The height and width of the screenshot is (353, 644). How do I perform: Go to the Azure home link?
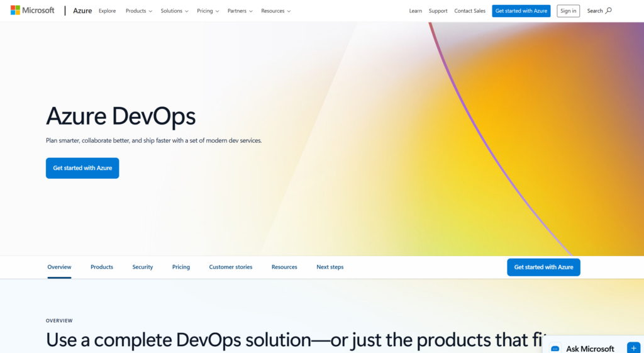tap(82, 11)
